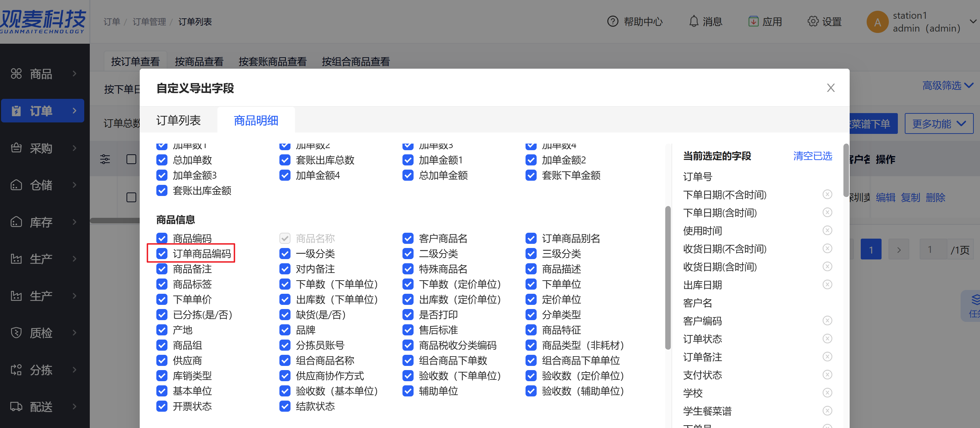This screenshot has height=428, width=980.
Task: Toggle the 套账下单金额 checkbox
Action: (x=531, y=175)
